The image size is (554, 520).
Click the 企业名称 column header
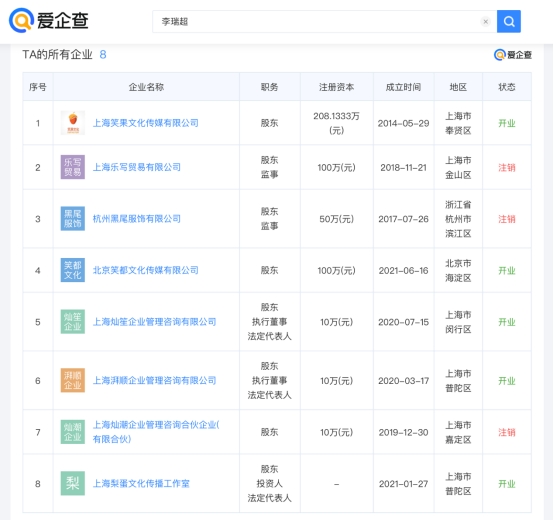pyautogui.click(x=146, y=87)
